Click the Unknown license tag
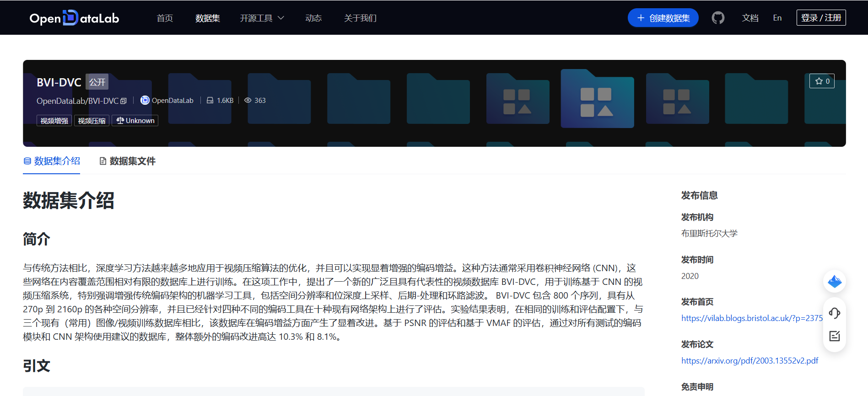868x396 pixels. pyautogui.click(x=135, y=121)
